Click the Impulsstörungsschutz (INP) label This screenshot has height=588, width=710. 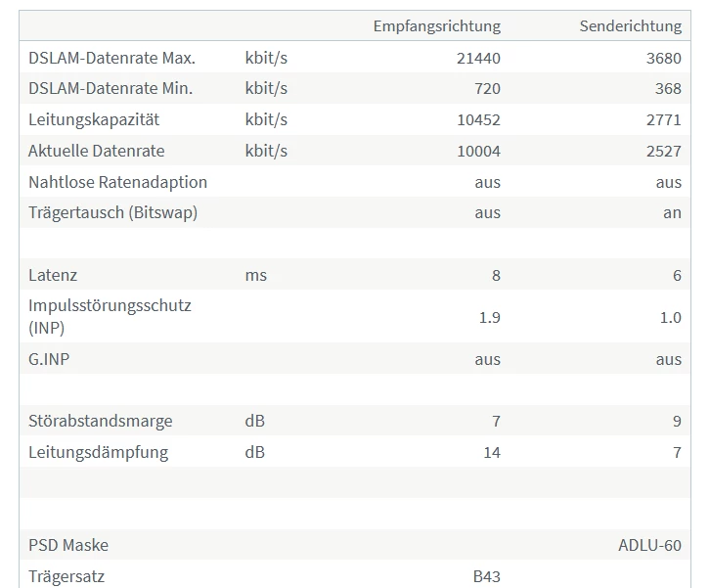click(x=110, y=316)
